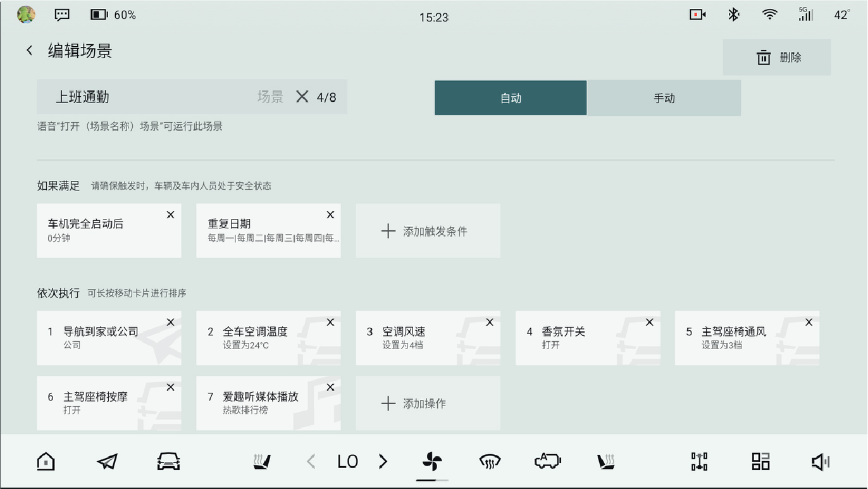The width and height of the screenshot is (868, 489).
Task: Toggle the auto start-stop car icon
Action: [x=547, y=461]
